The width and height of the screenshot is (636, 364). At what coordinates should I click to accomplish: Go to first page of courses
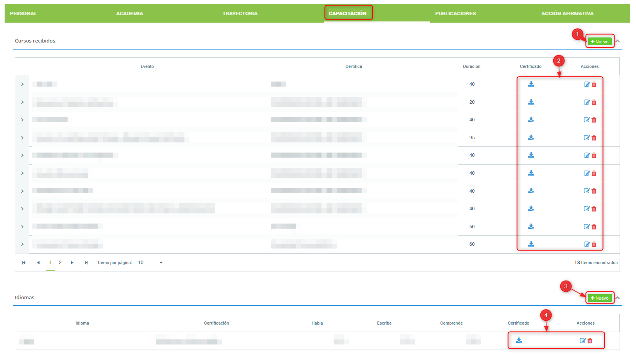click(x=24, y=263)
